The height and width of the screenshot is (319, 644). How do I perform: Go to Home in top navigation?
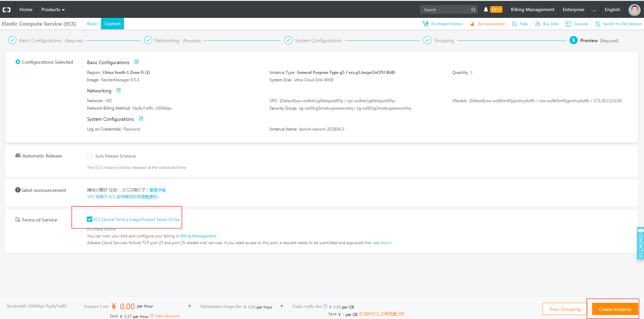[26, 9]
